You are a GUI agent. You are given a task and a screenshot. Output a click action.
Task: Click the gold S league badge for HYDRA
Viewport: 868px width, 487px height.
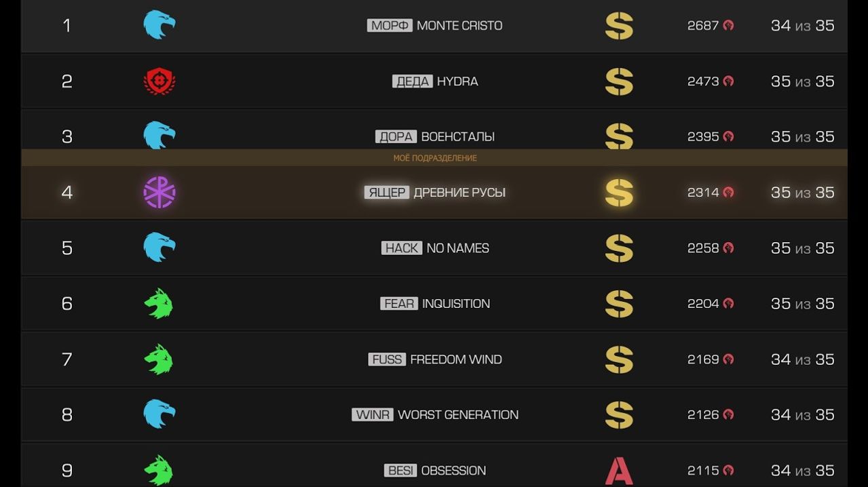click(619, 81)
